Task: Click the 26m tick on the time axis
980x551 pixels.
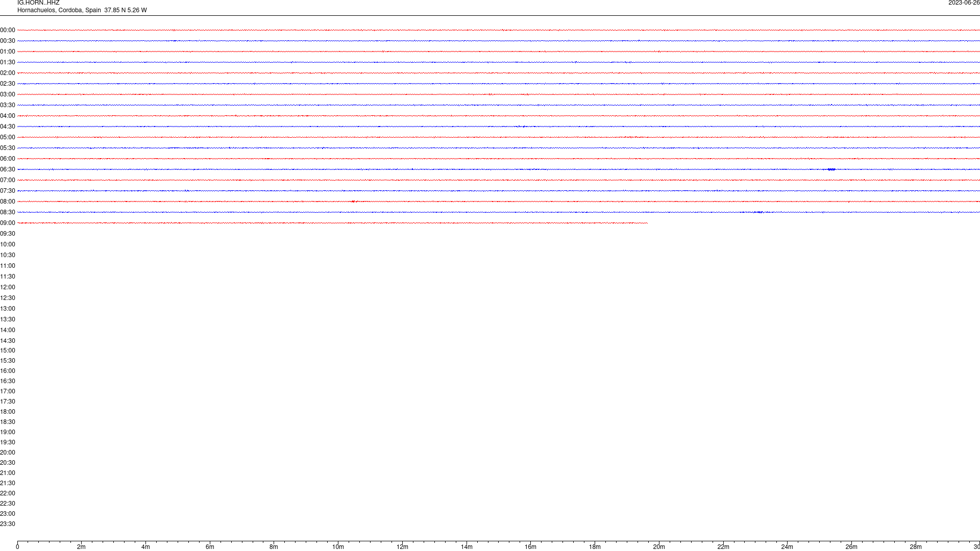Action: pos(851,547)
